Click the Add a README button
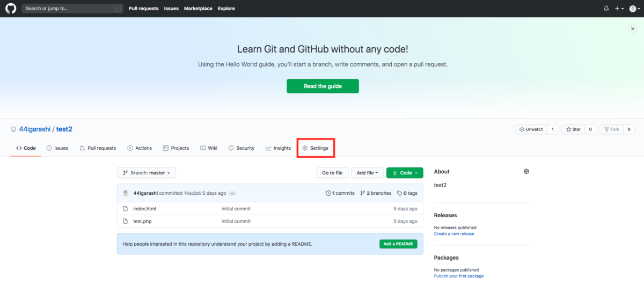Screen dimensions: 644x287 tap(398, 244)
